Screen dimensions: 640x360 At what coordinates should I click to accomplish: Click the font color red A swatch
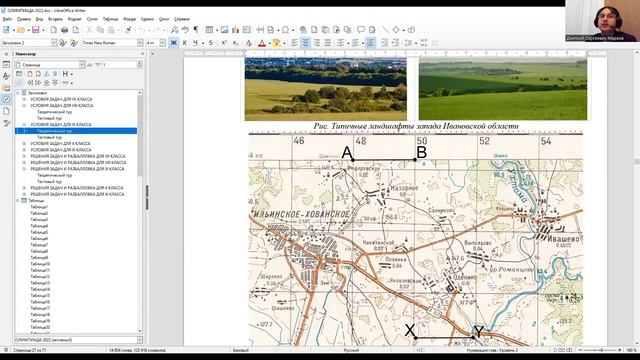(262, 42)
